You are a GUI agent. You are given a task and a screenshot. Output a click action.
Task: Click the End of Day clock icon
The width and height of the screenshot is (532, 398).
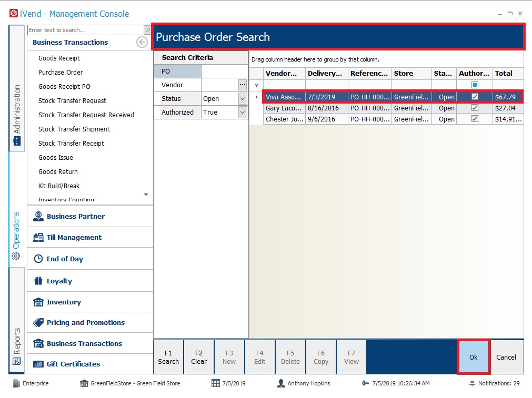tap(38, 259)
